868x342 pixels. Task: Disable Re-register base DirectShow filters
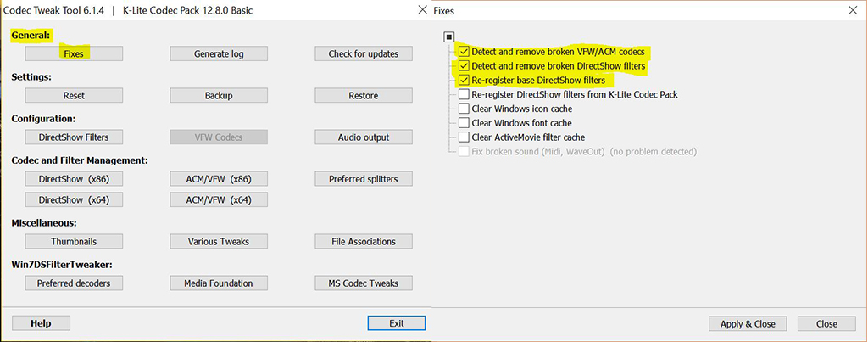[x=464, y=81]
